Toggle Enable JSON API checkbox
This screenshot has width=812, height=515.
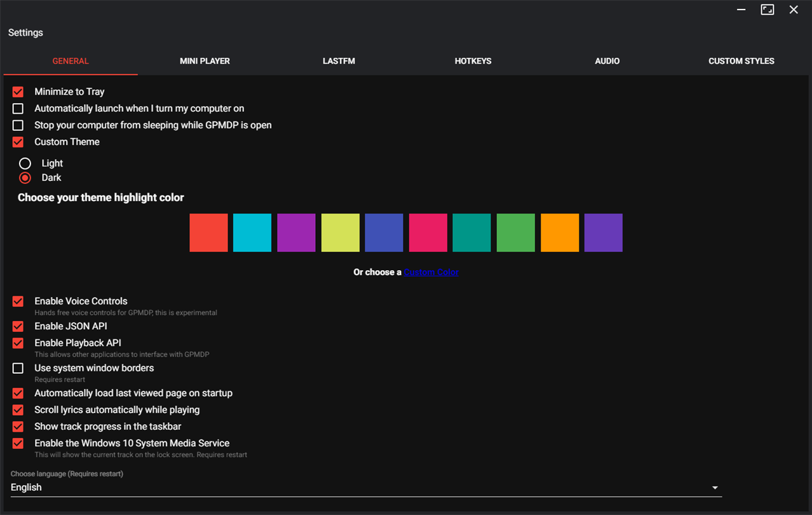(18, 326)
